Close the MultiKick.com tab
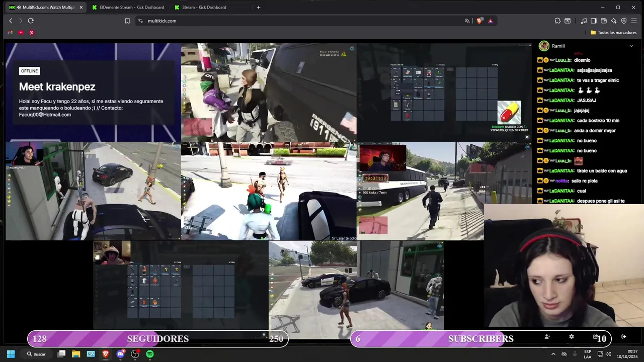 [81, 7]
